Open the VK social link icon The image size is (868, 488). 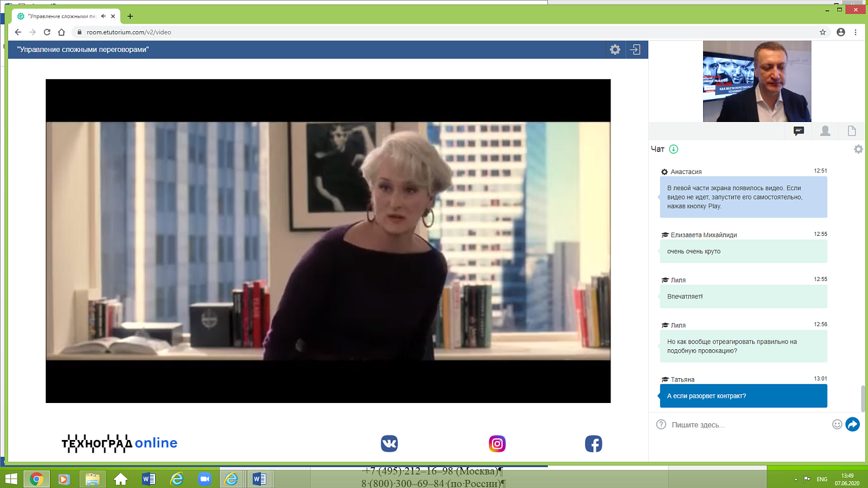point(389,443)
